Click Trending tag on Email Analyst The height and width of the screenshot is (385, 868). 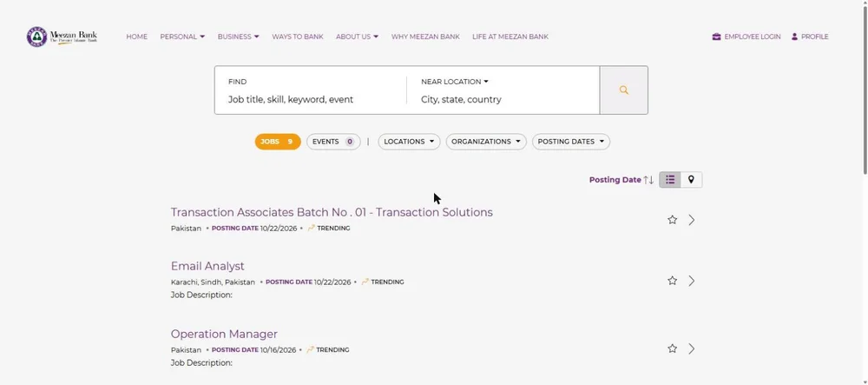(383, 282)
